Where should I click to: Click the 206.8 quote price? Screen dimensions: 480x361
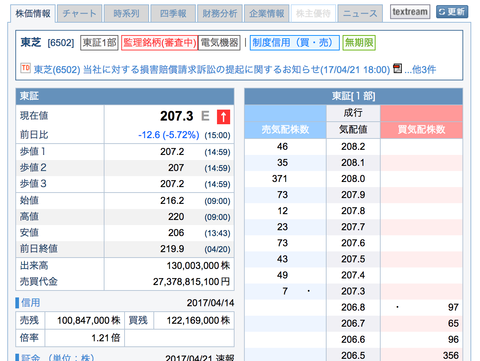coord(353,307)
